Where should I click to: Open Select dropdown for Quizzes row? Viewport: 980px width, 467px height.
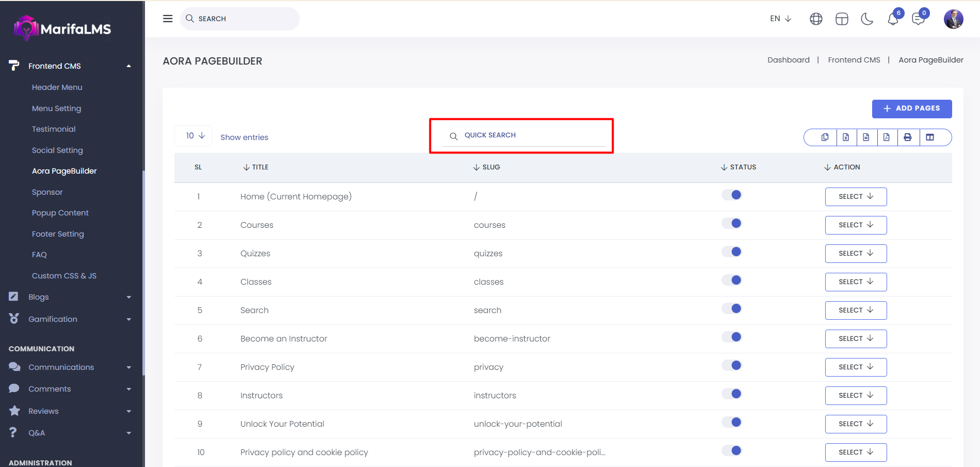click(856, 254)
